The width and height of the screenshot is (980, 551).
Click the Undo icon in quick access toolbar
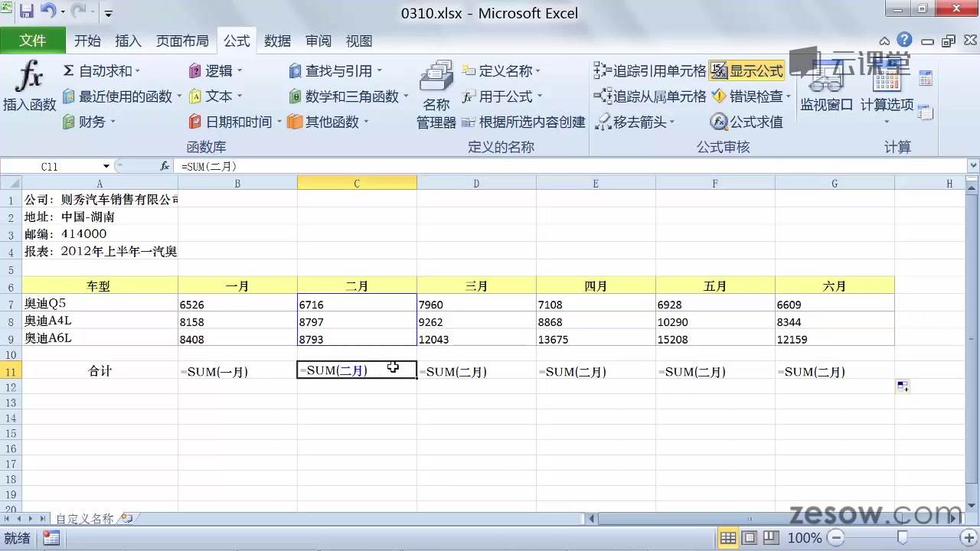coord(47,12)
